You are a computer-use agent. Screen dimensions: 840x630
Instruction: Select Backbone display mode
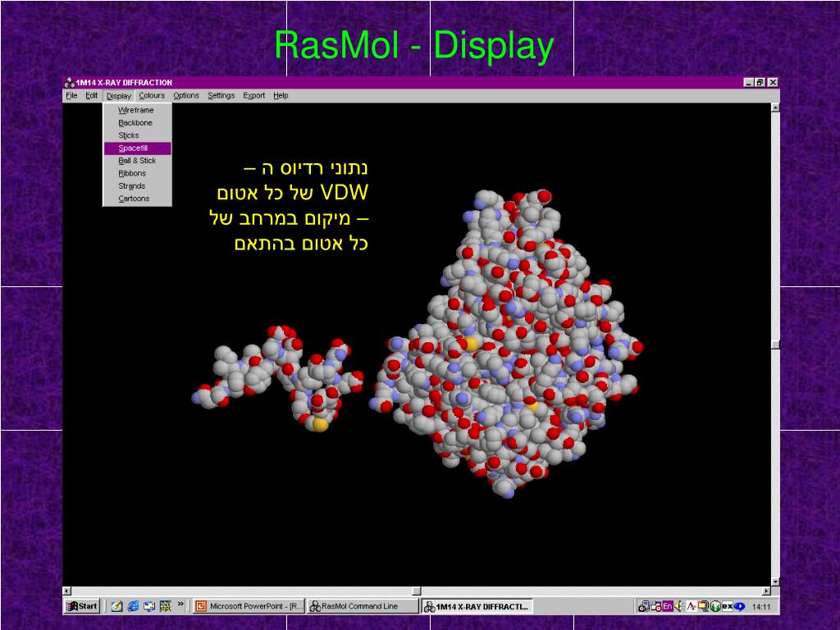(x=137, y=123)
